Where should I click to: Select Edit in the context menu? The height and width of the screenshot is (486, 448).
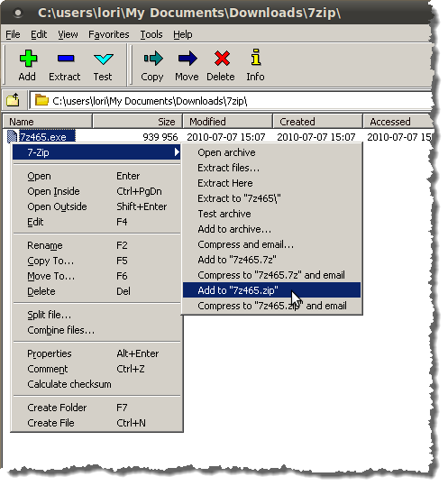pos(96,222)
